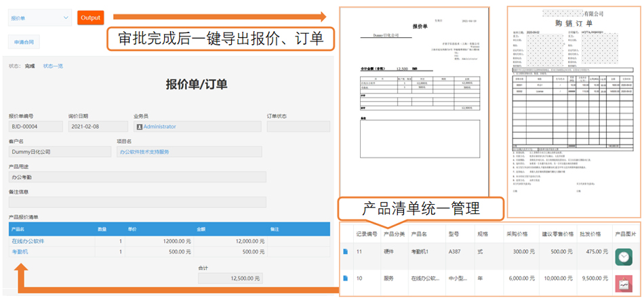The width and height of the screenshot is (644, 305).
Task: Click the user icon beside Administrator
Action: [x=139, y=127]
